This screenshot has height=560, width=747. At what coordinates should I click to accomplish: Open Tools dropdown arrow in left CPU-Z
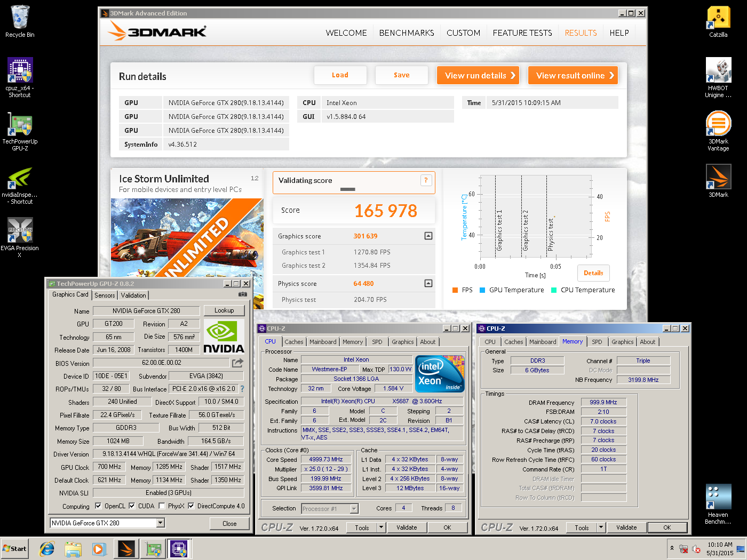click(x=381, y=527)
